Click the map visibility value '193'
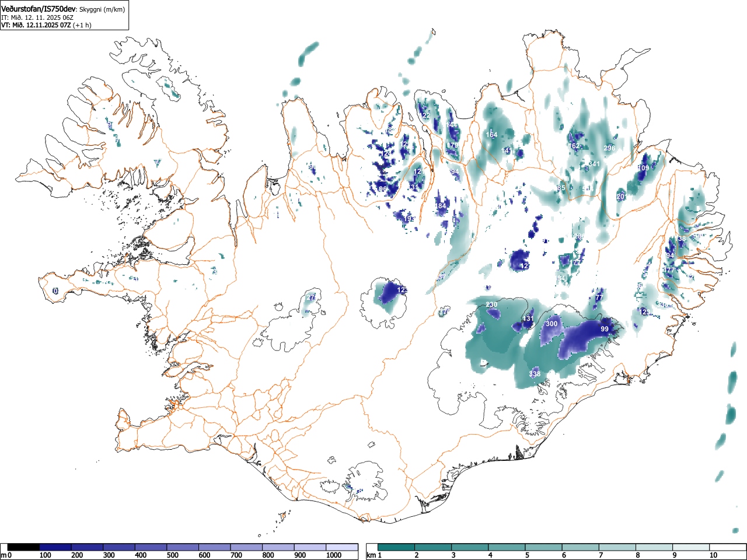 tap(410, 219)
